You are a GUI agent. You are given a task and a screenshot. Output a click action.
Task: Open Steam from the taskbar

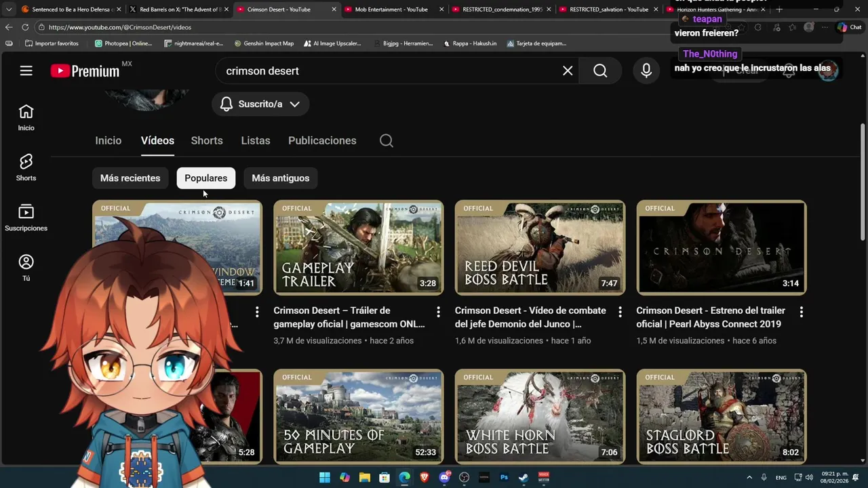[x=524, y=477]
